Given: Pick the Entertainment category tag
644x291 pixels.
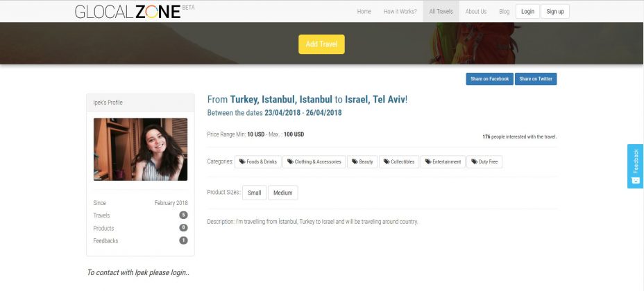Looking at the screenshot, I should (x=443, y=162).
